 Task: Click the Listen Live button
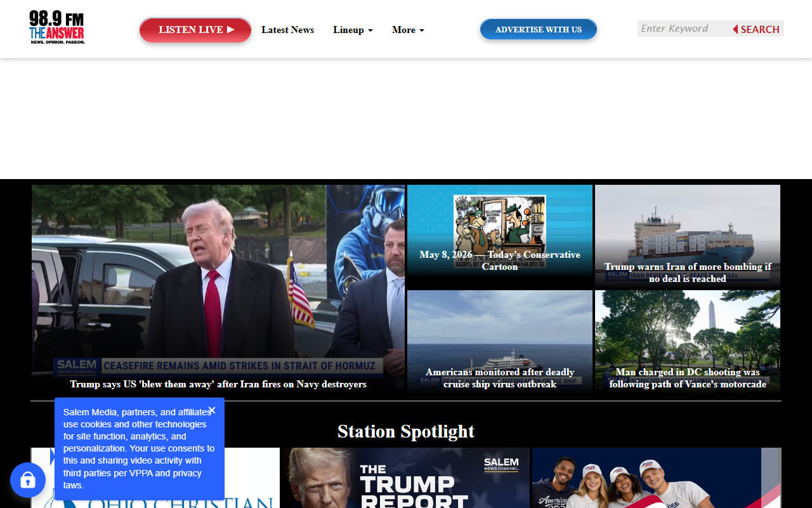pyautogui.click(x=195, y=30)
